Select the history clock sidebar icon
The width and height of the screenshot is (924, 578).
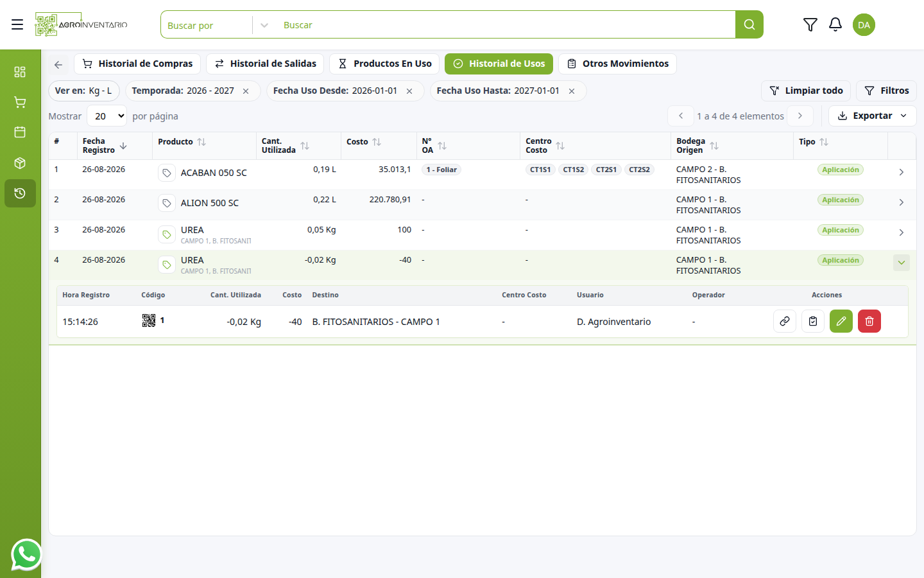tap(20, 193)
